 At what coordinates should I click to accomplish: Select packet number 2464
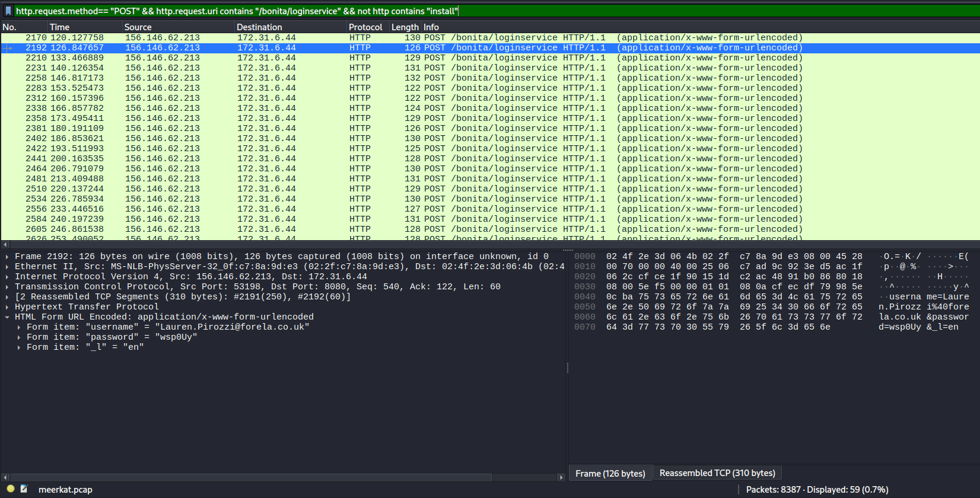490,169
